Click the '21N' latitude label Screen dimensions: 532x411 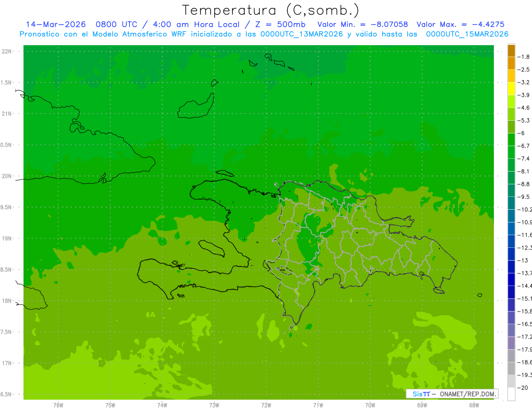[x=8, y=114]
